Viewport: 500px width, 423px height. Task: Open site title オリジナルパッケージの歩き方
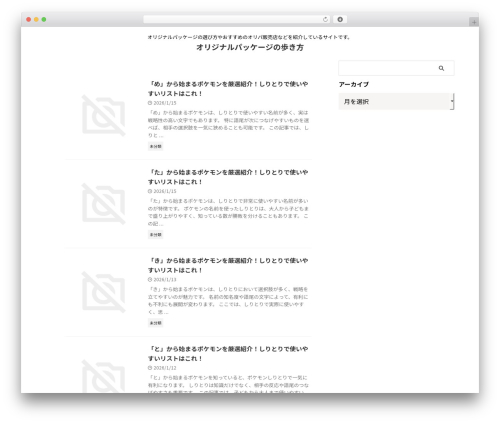[250, 47]
